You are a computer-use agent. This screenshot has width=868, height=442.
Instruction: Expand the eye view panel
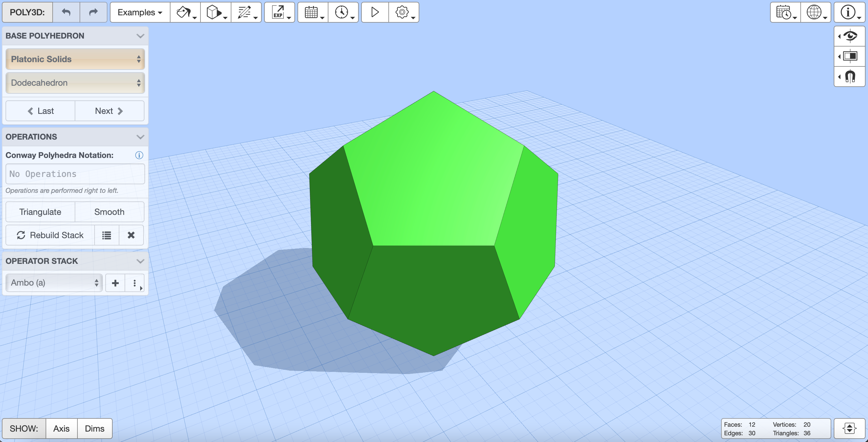(x=849, y=36)
